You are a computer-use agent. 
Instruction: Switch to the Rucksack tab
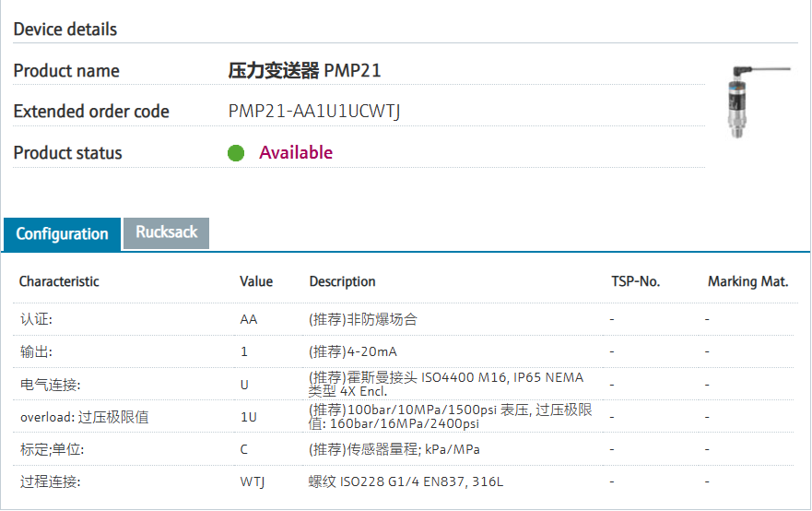167,232
